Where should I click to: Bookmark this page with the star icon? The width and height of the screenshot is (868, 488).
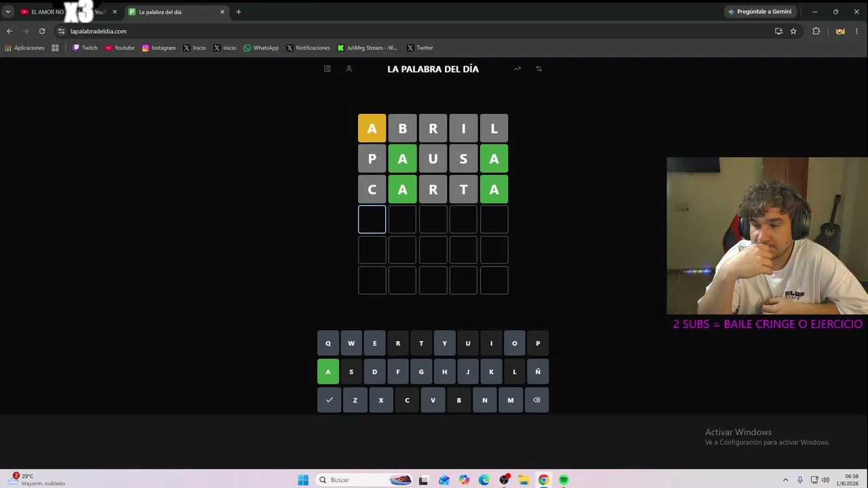pyautogui.click(x=793, y=31)
